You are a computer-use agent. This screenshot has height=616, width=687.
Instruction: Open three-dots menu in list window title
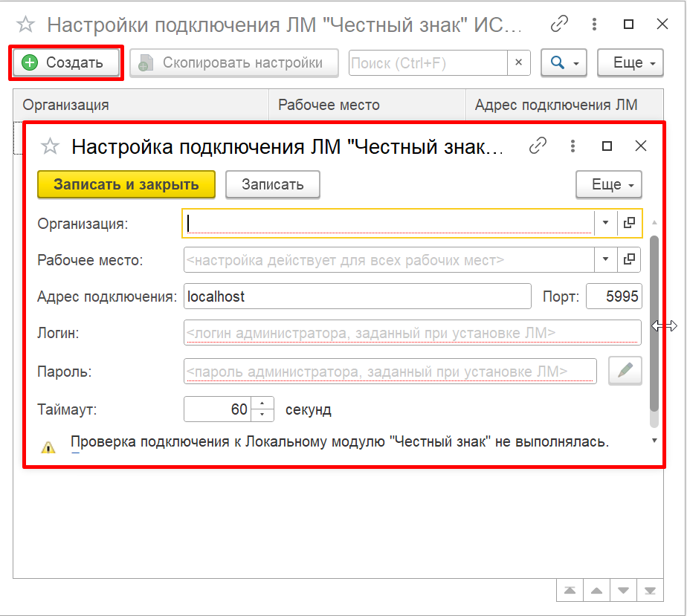pos(594,24)
